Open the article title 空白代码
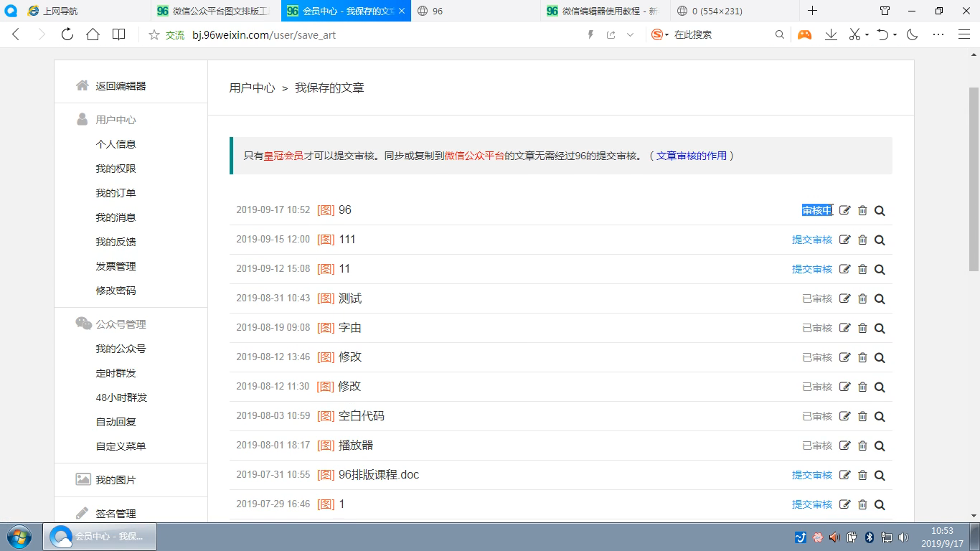Viewport: 980px width, 551px height. 362,416
